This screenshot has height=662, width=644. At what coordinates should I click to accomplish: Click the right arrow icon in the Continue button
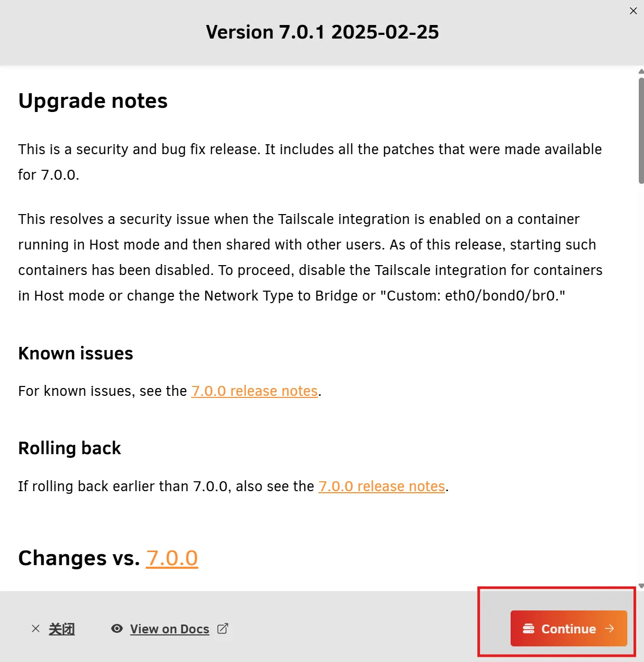coord(609,629)
